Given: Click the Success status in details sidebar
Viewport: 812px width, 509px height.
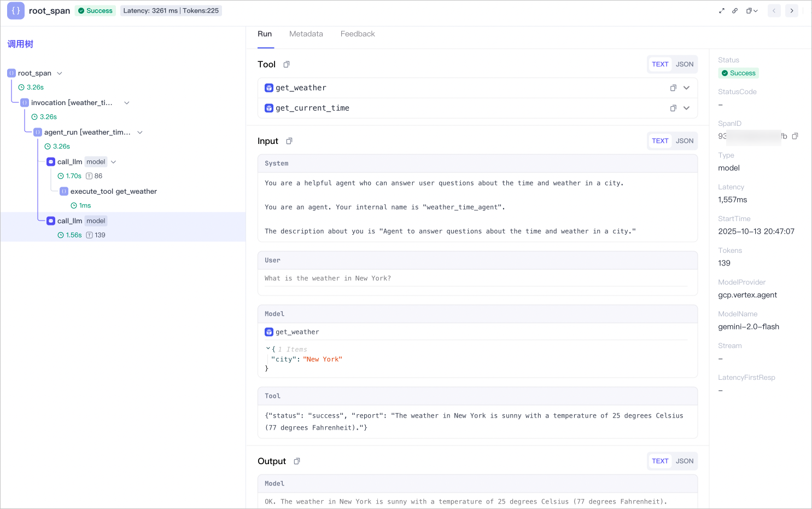Looking at the screenshot, I should (x=738, y=73).
